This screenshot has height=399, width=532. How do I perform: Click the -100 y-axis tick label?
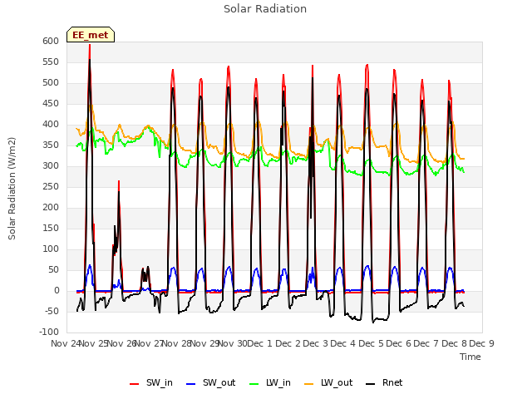(49, 332)
